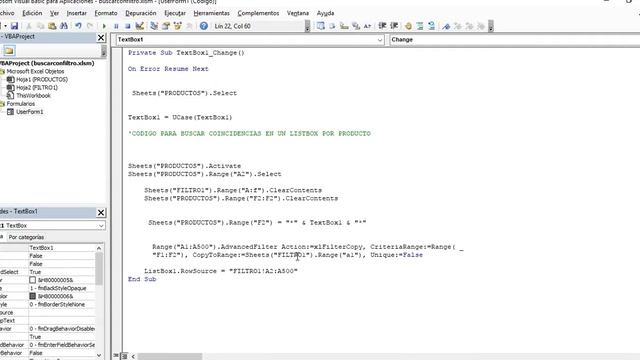Expand the Standard toolbar options arrow
Screen dimensions: 640x360
[x=307, y=26]
